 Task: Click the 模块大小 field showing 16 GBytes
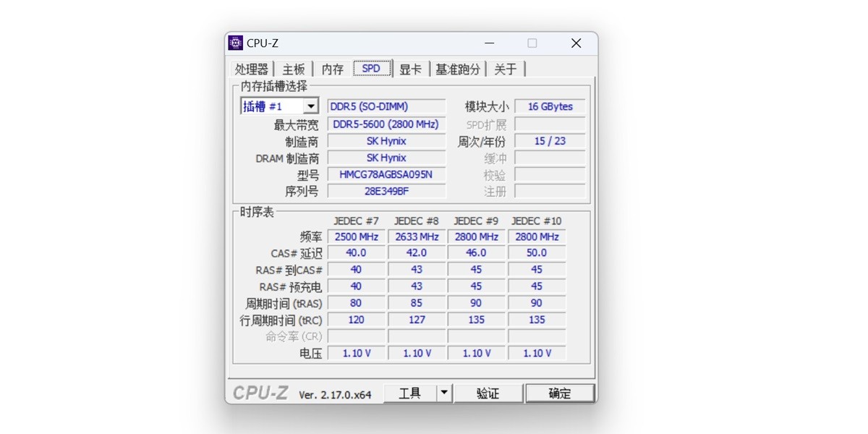point(550,106)
